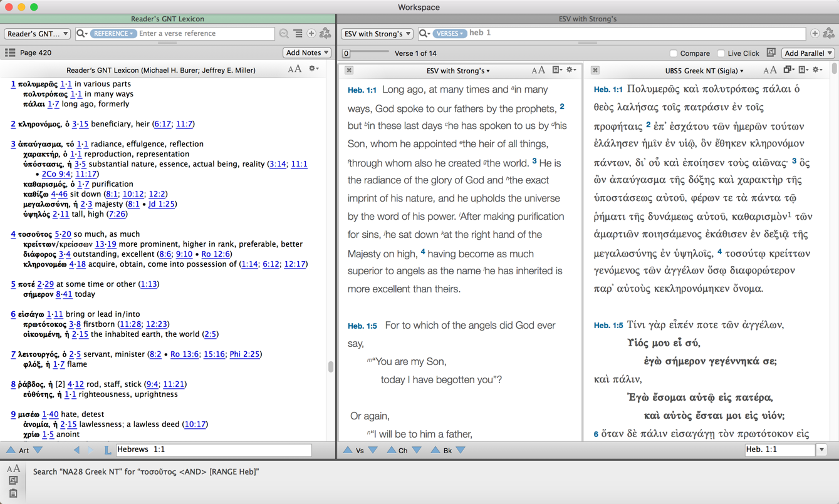
Task: Click the AA text size icon in UBS5 pane
Action: pos(770,71)
